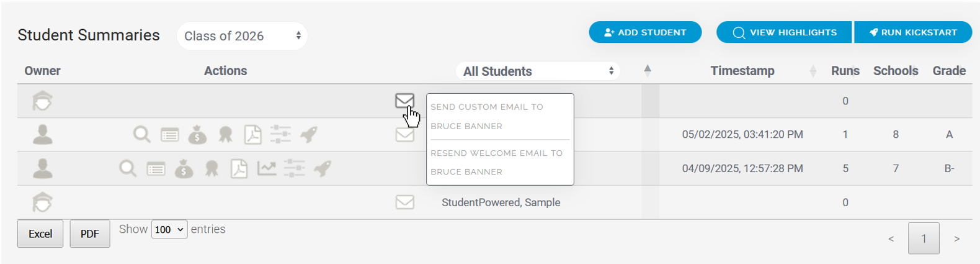
Task: Open View Highlights
Action: pyautogui.click(x=785, y=32)
